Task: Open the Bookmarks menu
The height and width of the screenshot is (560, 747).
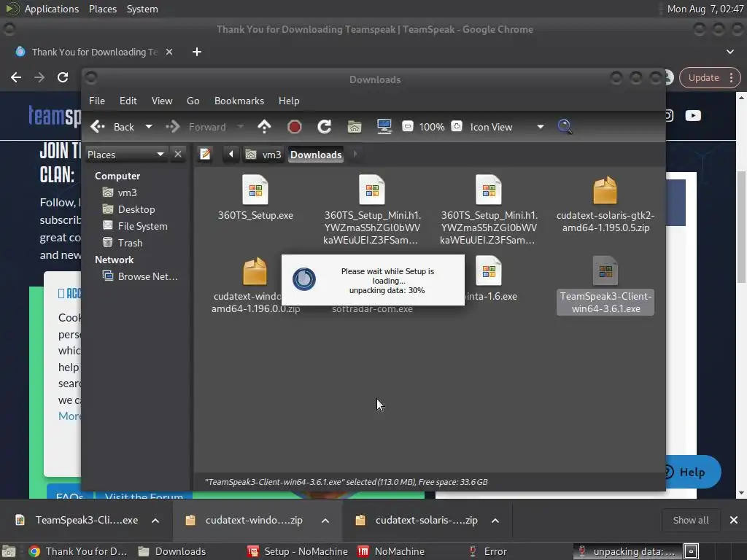Action: (x=239, y=101)
